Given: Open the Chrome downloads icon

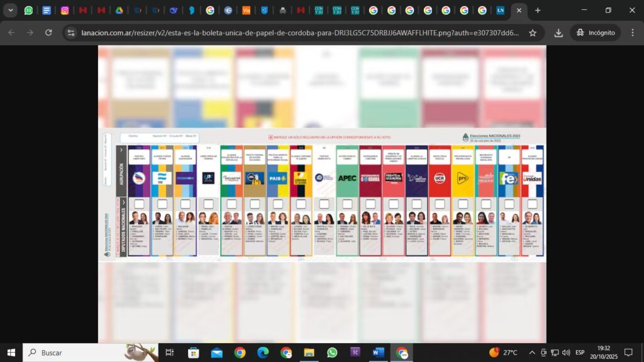Looking at the screenshot, I should click(558, 33).
